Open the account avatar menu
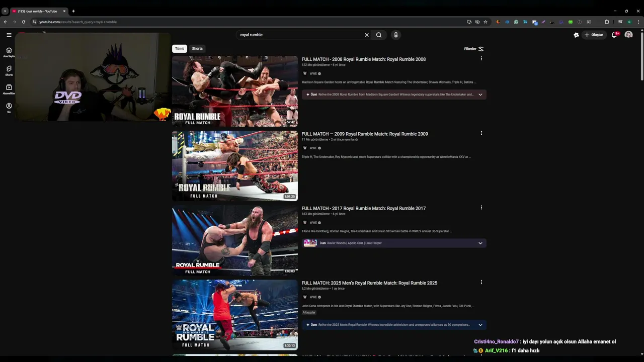 (x=628, y=35)
